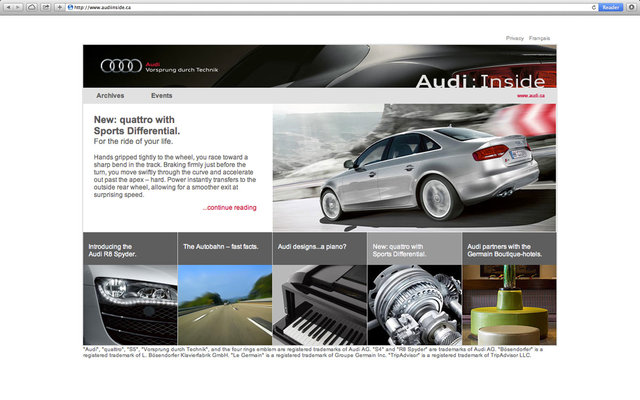Screen dimensions: 640x400
Task: Click the trademark disclaimer footer text
Action: (x=313, y=352)
